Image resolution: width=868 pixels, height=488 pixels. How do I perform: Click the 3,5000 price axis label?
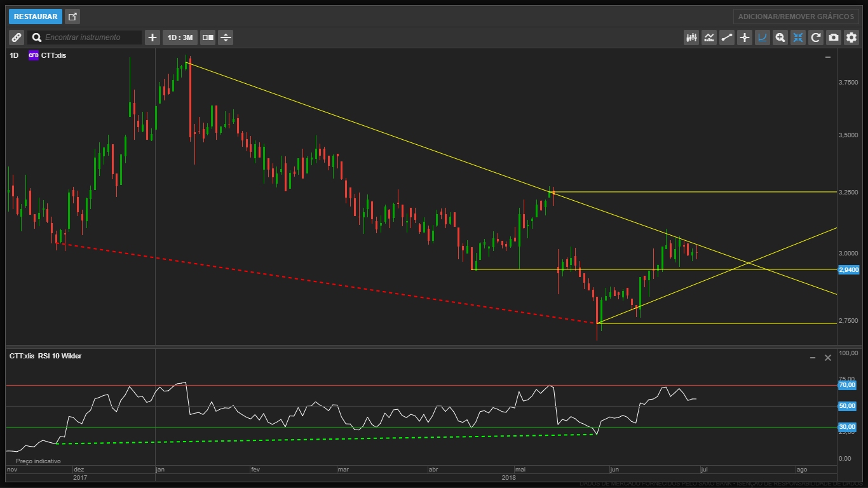point(849,135)
